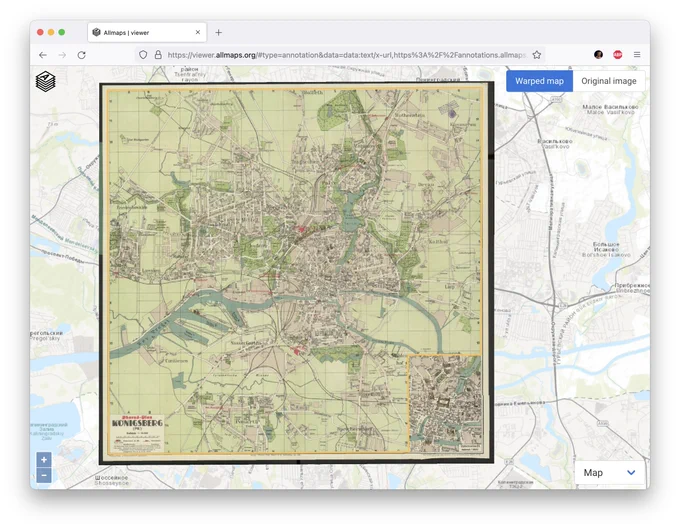Image resolution: width=680 pixels, height=529 pixels.
Task: Open a new tab with plus button
Action: 219,33
